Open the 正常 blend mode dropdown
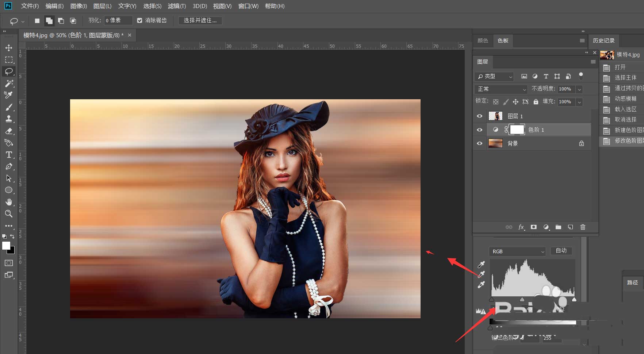Image resolution: width=644 pixels, height=354 pixels. pos(501,89)
